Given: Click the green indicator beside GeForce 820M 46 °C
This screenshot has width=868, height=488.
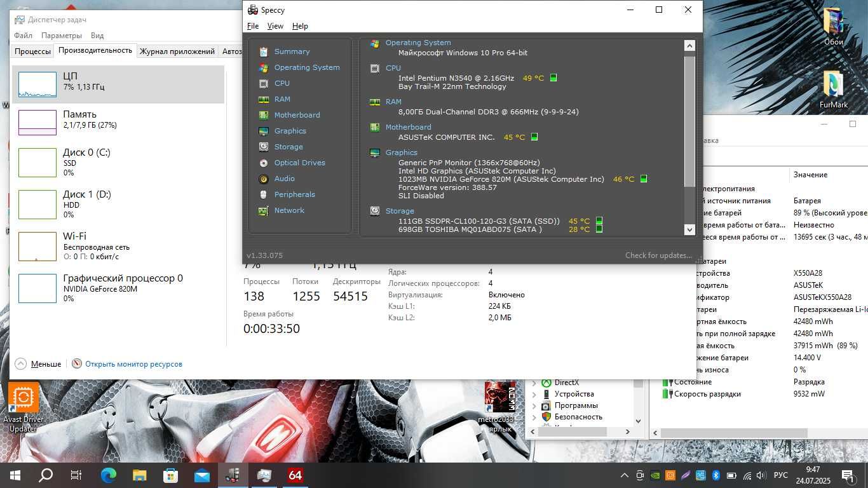Looking at the screenshot, I should (x=644, y=179).
